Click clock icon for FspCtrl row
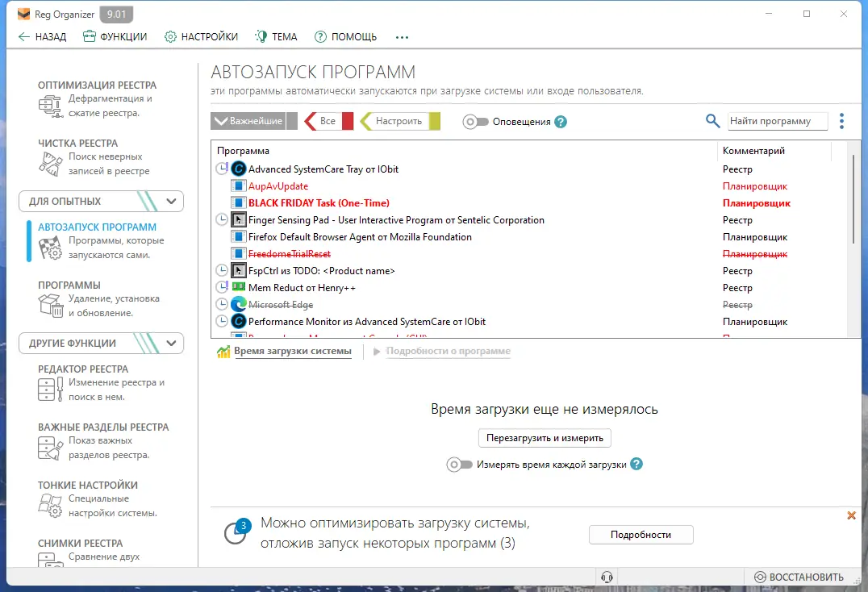 222,270
